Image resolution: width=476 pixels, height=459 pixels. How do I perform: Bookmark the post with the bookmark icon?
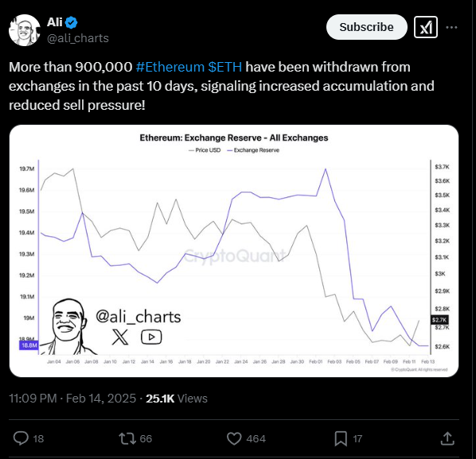pyautogui.click(x=341, y=438)
